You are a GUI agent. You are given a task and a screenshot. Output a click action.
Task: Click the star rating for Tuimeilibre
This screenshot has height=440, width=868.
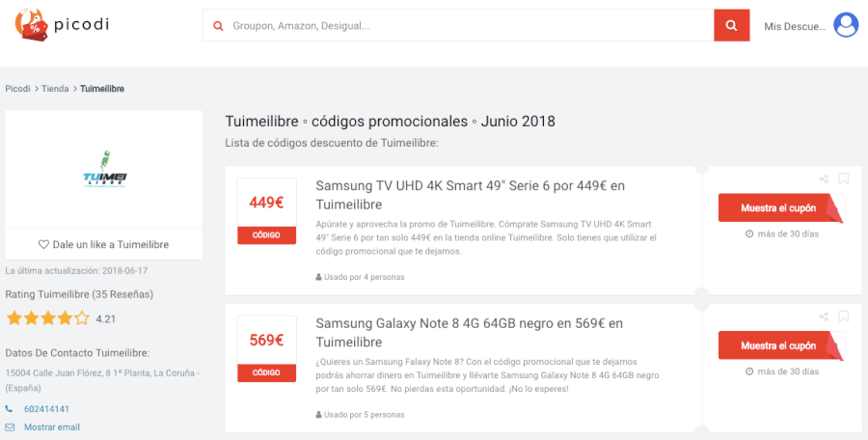pyautogui.click(x=47, y=317)
